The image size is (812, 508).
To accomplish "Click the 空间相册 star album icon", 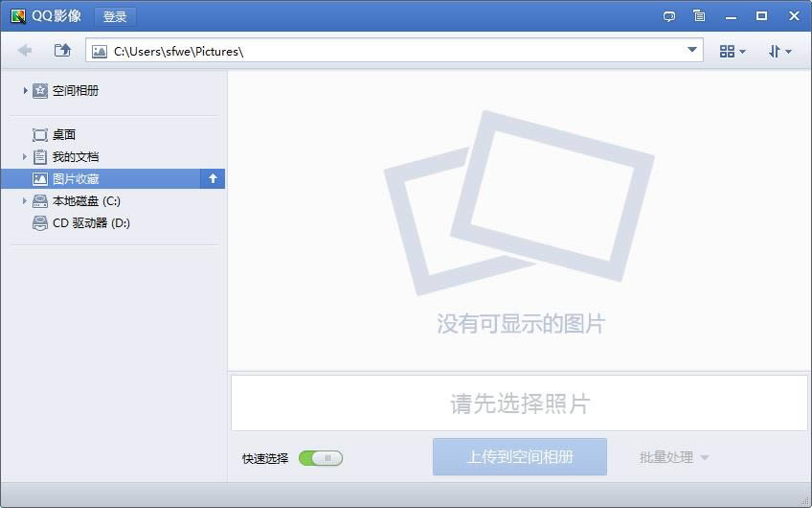I will point(40,91).
